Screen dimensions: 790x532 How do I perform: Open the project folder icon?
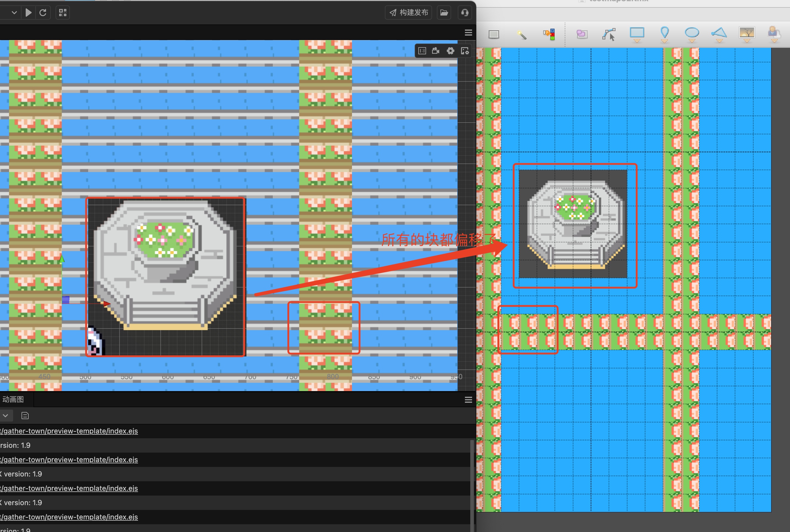tap(444, 13)
